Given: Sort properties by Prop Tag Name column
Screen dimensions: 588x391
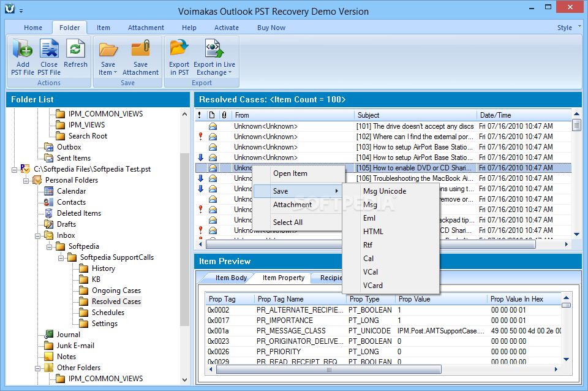Looking at the screenshot, I should (x=300, y=299).
